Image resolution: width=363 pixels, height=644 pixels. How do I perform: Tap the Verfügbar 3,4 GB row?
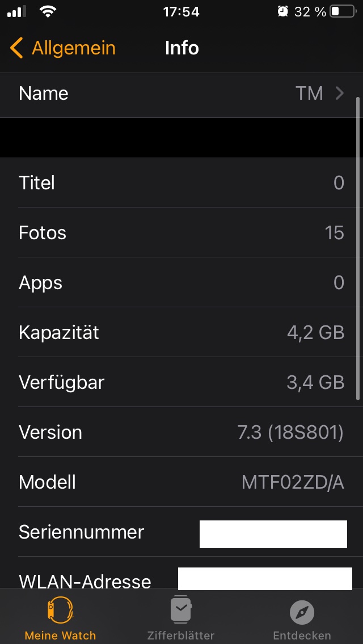(181, 382)
